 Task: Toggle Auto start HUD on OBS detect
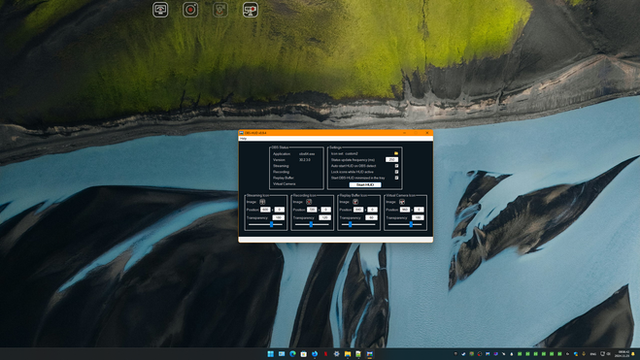pos(396,166)
